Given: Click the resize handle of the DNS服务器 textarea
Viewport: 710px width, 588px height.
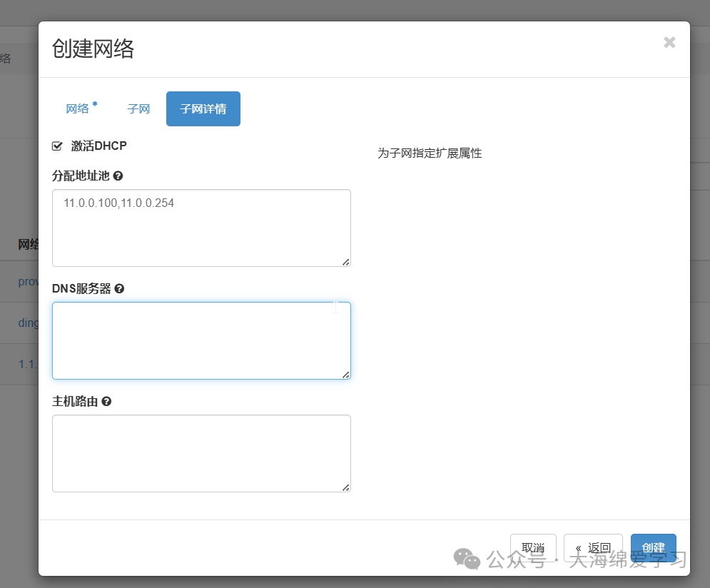Looking at the screenshot, I should tap(346, 375).
